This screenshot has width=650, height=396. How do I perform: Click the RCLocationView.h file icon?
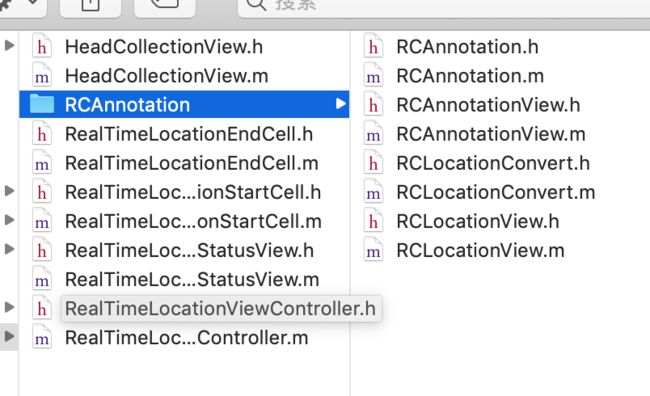tap(373, 221)
